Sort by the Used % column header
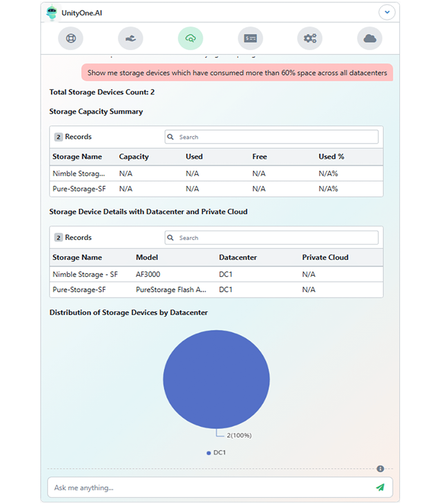This screenshot has height=504, width=441. coord(331,157)
